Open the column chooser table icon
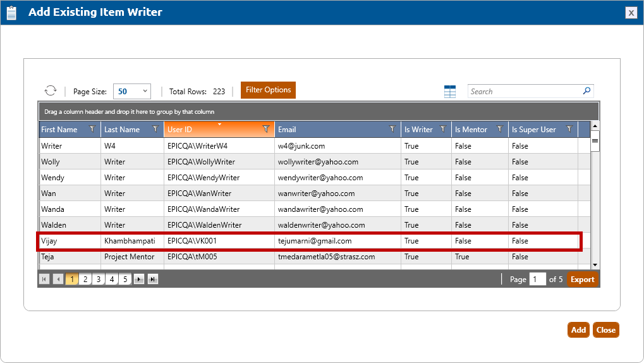Image resolution: width=644 pixels, height=363 pixels. (x=450, y=92)
